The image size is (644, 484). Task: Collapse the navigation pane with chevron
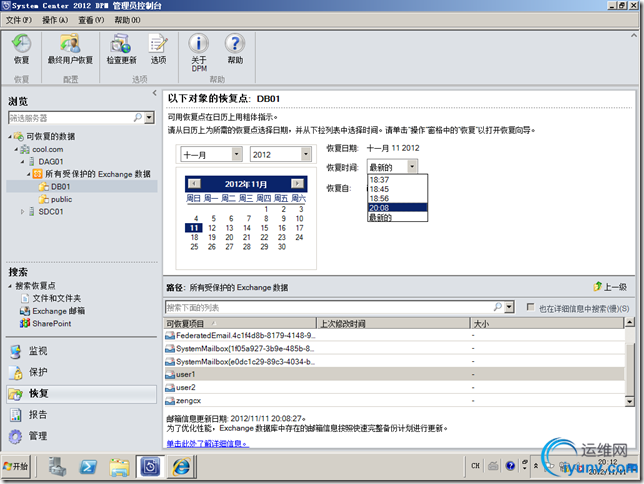click(x=154, y=93)
